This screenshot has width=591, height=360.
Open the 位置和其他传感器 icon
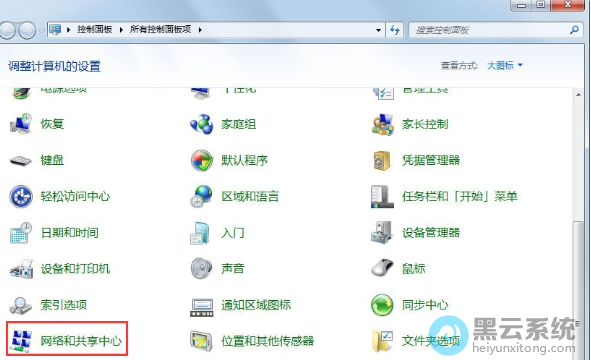[202, 341]
